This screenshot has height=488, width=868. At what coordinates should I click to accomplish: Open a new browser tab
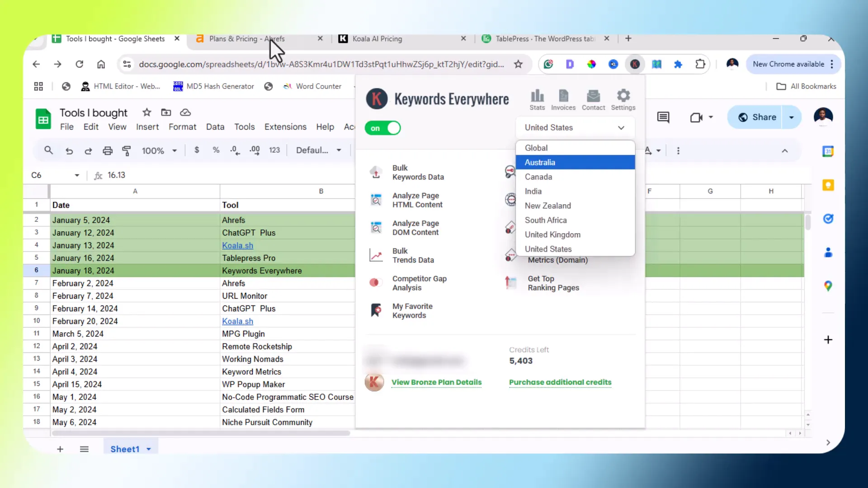(x=628, y=39)
